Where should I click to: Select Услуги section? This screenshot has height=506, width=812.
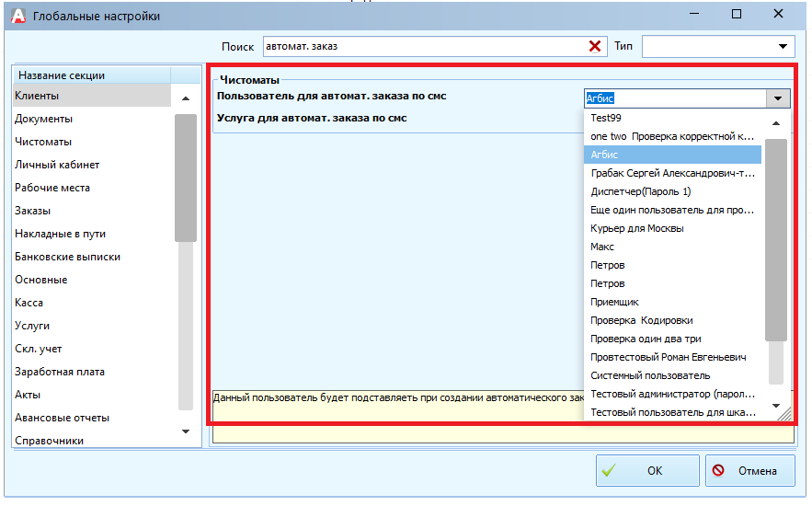(92, 326)
